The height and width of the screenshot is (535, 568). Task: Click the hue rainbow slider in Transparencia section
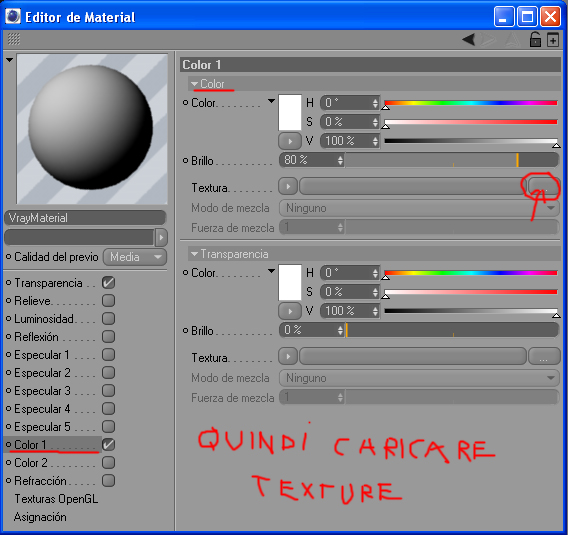click(x=471, y=273)
